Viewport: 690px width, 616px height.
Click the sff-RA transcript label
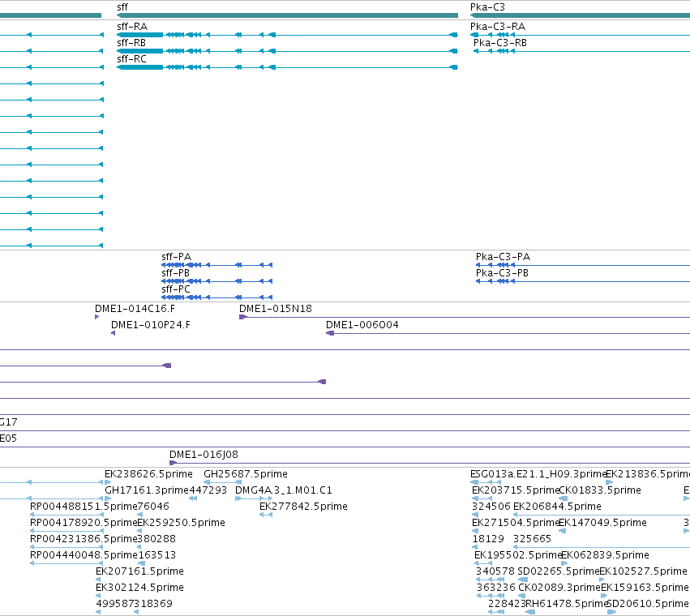132,27
